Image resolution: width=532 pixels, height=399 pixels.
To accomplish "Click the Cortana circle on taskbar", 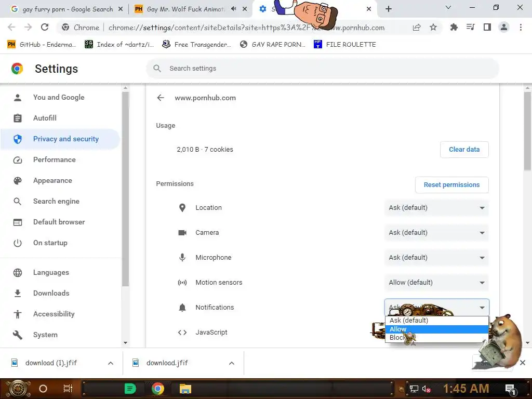I will 43,389.
